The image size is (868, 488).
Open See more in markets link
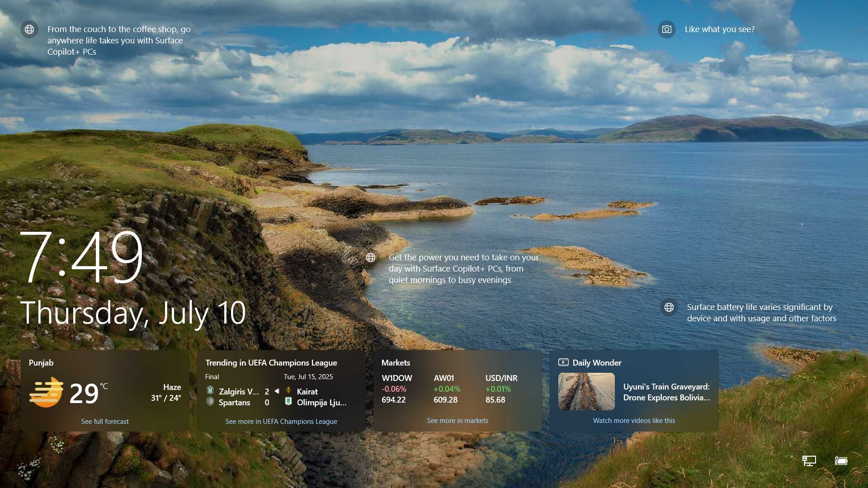pos(458,420)
